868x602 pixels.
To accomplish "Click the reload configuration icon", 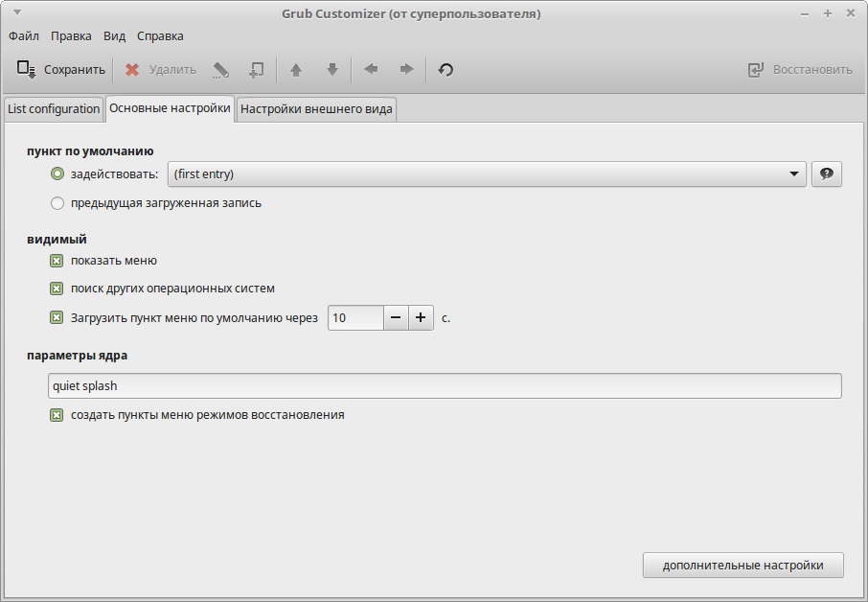I will (445, 70).
